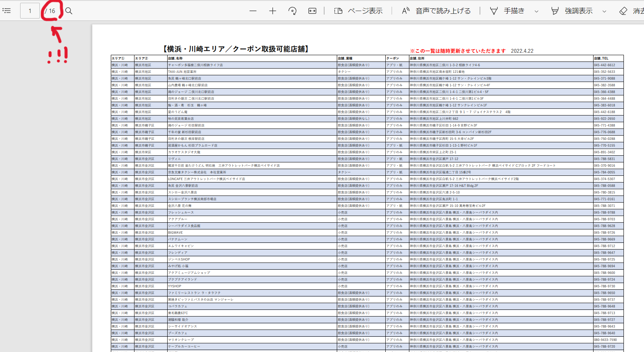Start 音声で読み上げる read aloud
This screenshot has height=352, width=644.
(436, 11)
